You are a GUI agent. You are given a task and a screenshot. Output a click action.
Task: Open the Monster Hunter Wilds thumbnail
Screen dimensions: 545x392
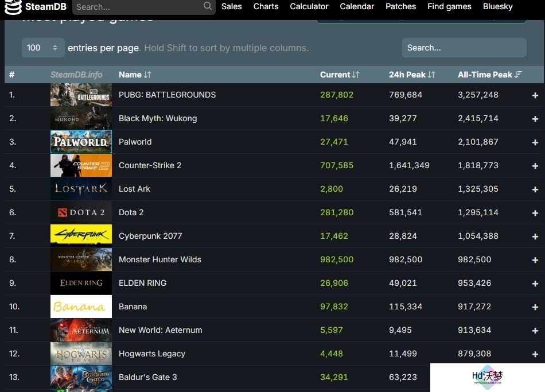(x=81, y=259)
